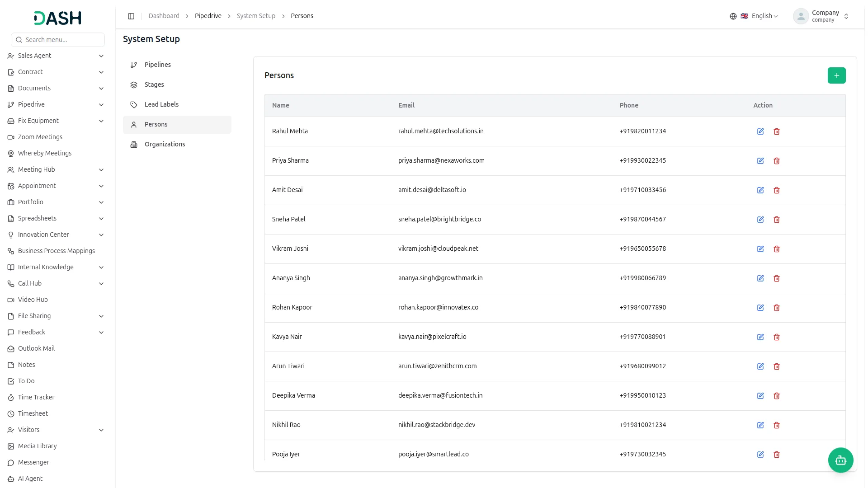Viewport: 868px width, 488px height.
Task: Delete Rohan Kapoor's row
Action: click(777, 308)
